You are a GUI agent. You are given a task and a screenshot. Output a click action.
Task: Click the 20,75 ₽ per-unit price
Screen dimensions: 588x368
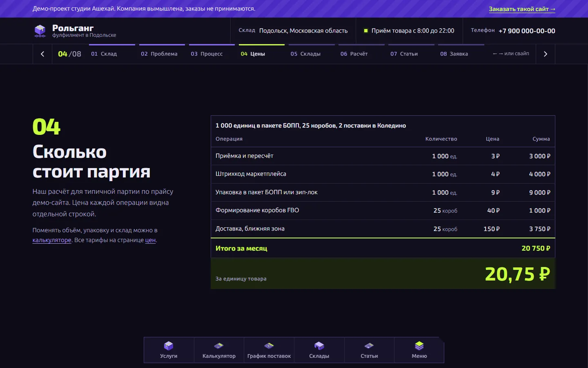pos(517,274)
